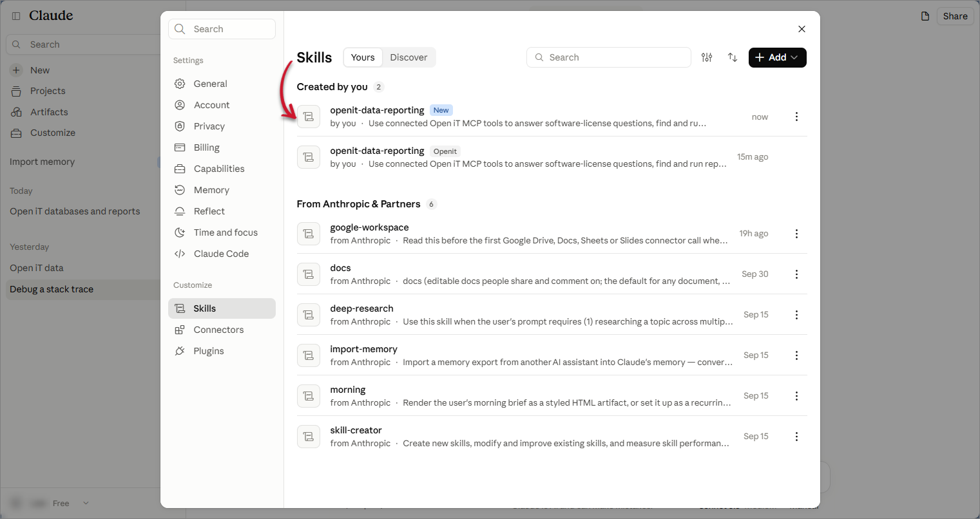Go to Memory settings
Viewport: 980px width, 519px height.
point(222,190)
